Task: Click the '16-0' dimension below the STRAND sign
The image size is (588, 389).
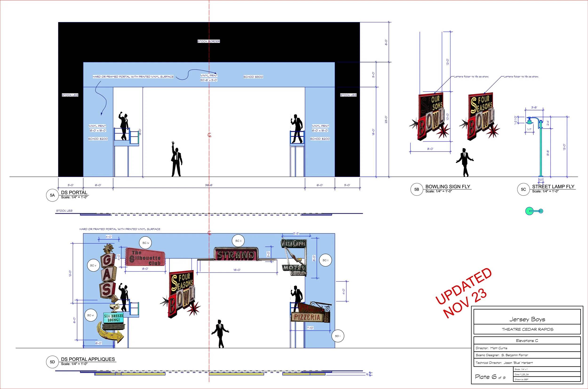Action: point(237,270)
